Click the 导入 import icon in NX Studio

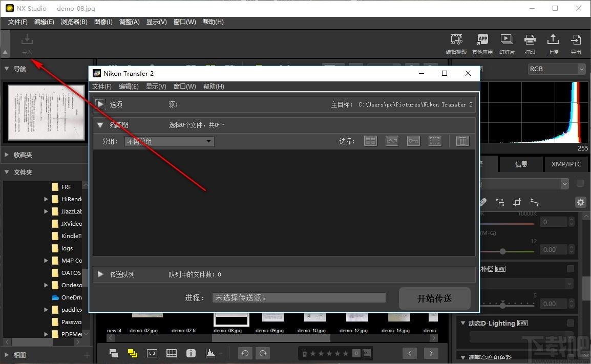coord(27,44)
